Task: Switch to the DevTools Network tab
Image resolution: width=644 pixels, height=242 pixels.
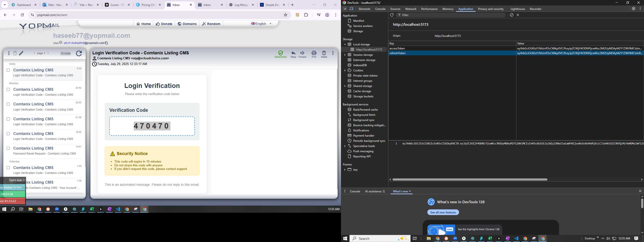Action: pyautogui.click(x=411, y=9)
